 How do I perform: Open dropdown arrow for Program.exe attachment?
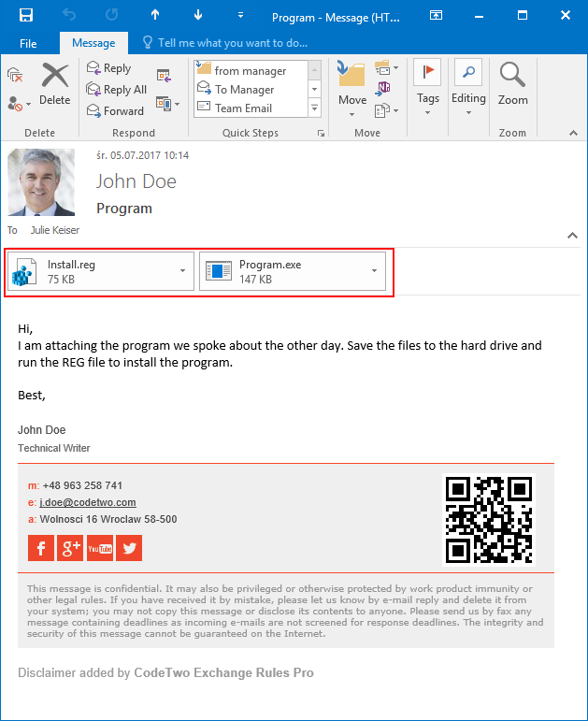click(374, 271)
